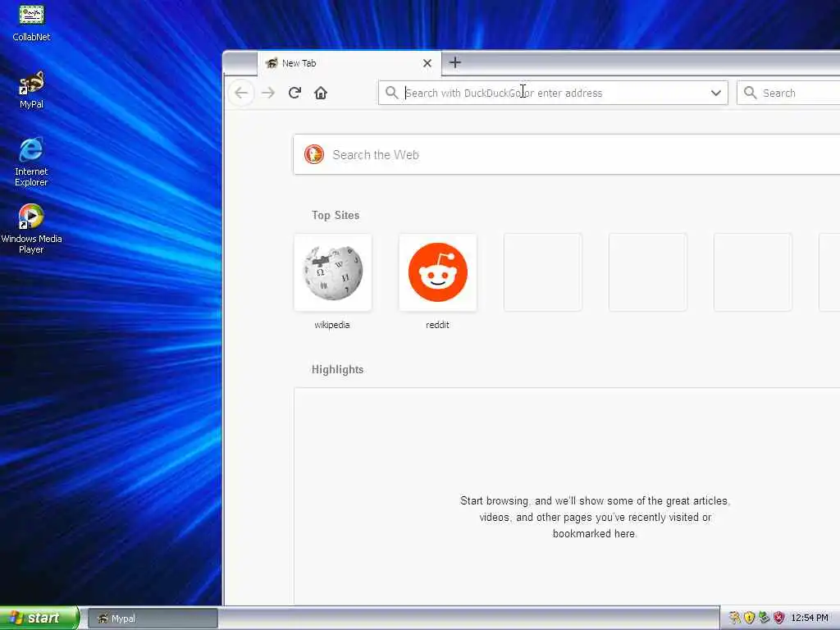Viewport: 840px width, 630px height.
Task: Go back with the browser back arrow
Action: click(241, 93)
